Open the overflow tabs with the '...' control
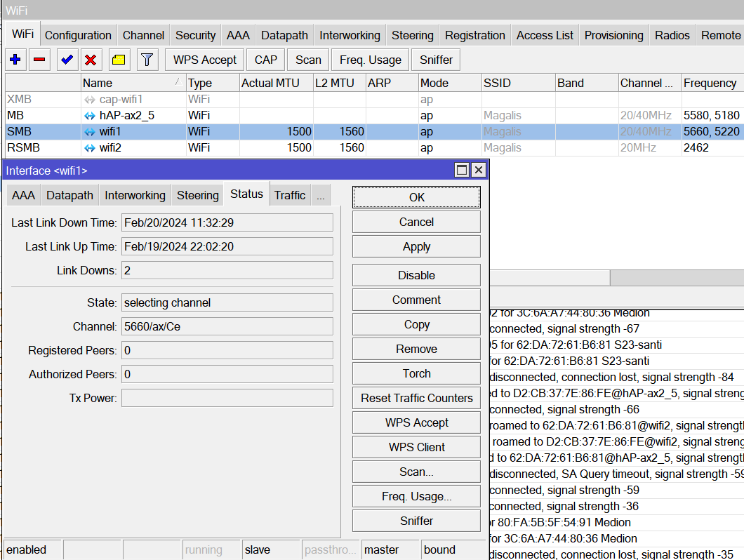Screen dimensions: 744x560 pyautogui.click(x=320, y=195)
